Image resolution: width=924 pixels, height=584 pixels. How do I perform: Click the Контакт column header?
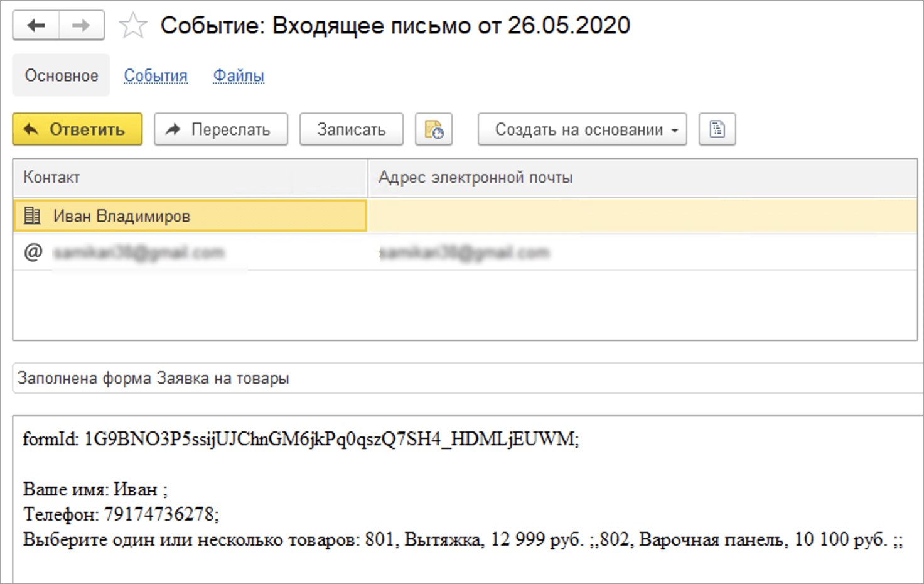190,178
